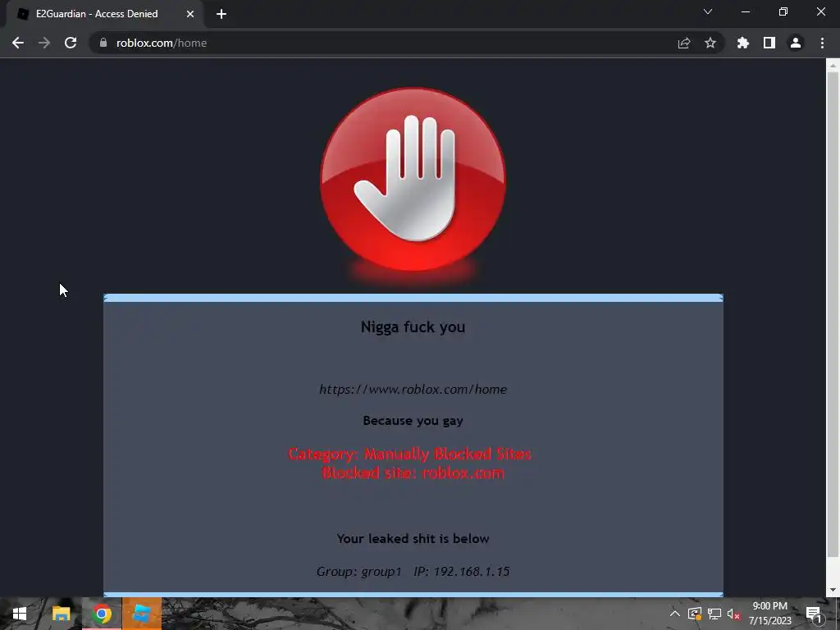Click the 'Group: group1' text
The image size is (840, 630).
(359, 572)
